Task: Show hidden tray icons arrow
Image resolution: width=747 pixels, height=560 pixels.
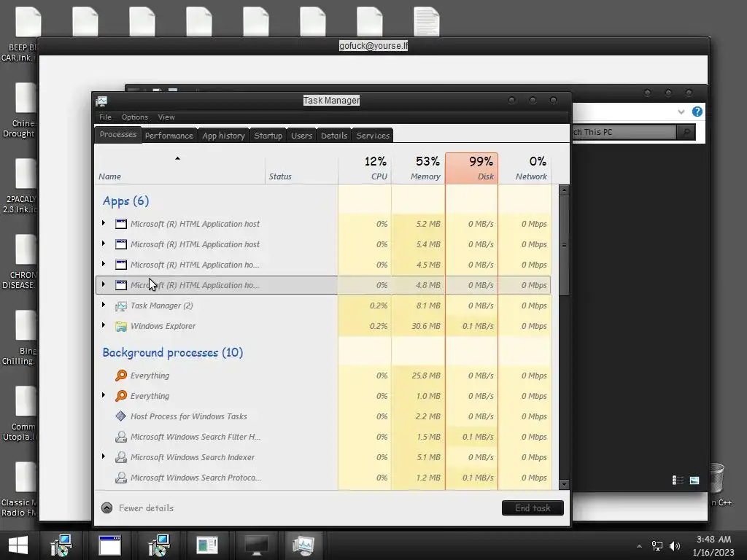Action: coord(639,546)
